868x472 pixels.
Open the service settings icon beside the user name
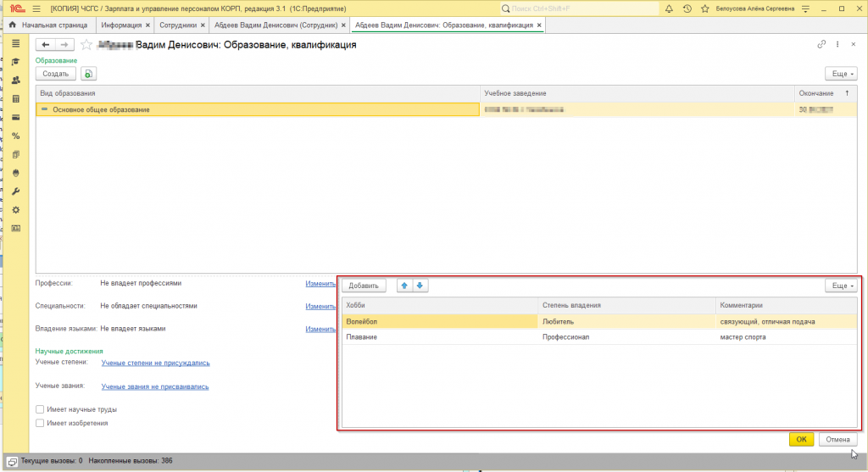(805, 8)
